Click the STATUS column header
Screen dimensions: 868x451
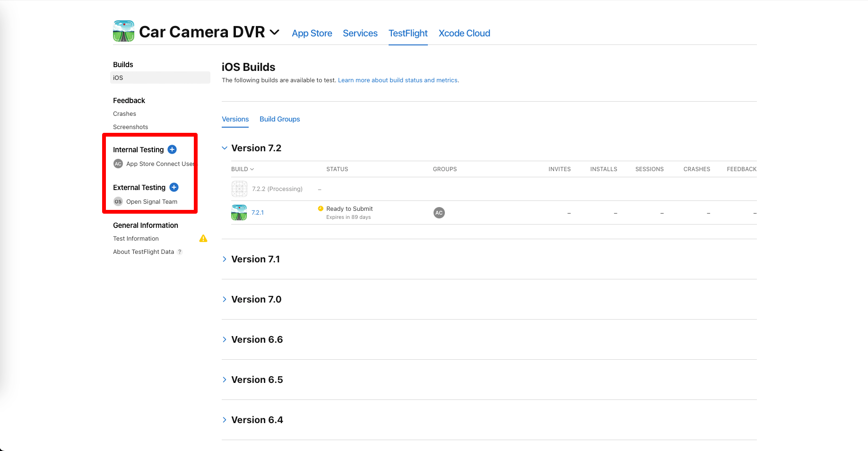[x=337, y=169]
